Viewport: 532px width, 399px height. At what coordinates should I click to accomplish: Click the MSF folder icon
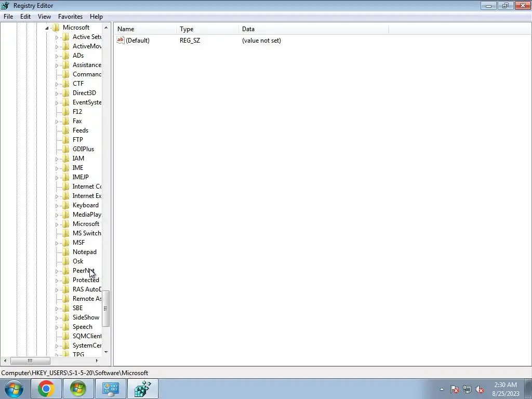tap(66, 243)
